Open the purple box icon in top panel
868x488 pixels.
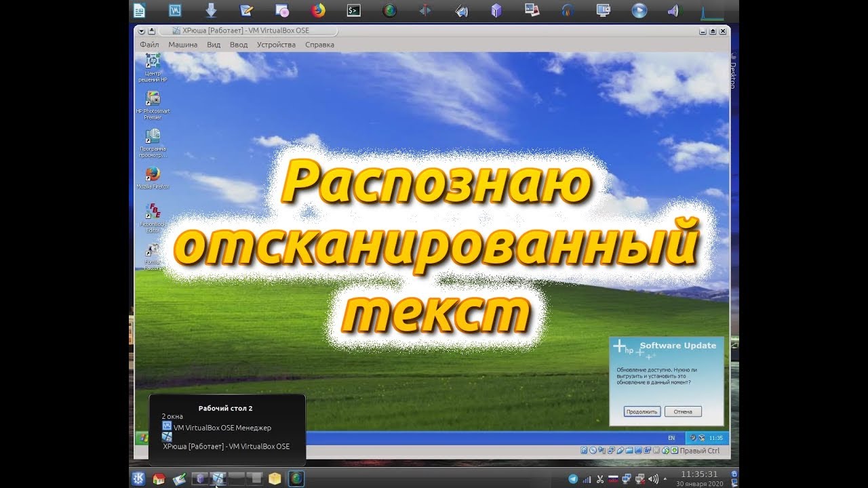[497, 10]
